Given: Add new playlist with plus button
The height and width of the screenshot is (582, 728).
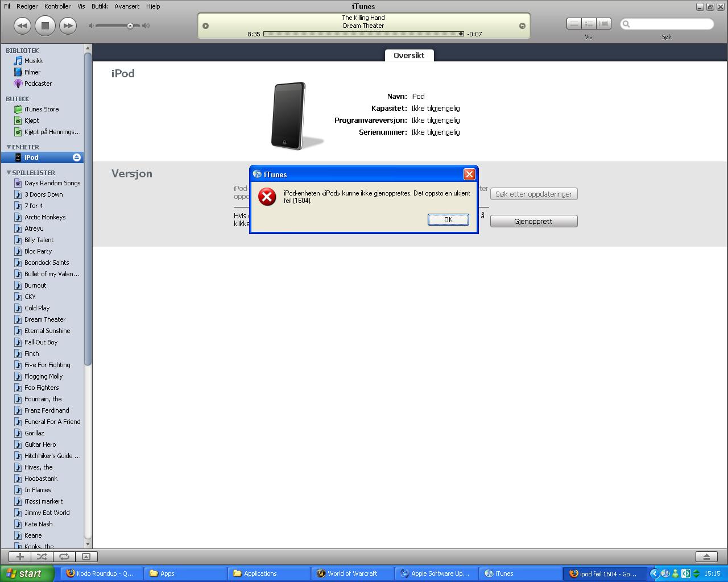Looking at the screenshot, I should click(x=20, y=557).
